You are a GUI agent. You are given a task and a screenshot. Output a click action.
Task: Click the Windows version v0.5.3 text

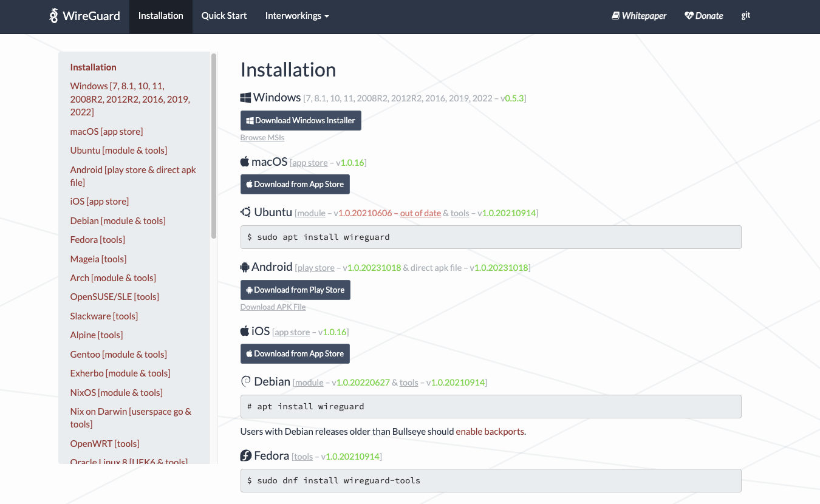(x=513, y=98)
